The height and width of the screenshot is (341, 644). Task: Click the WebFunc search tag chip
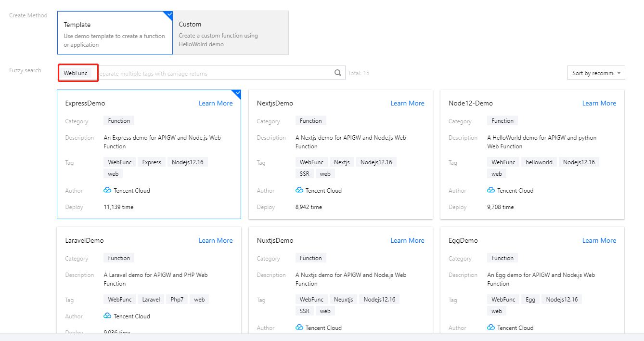click(x=76, y=73)
